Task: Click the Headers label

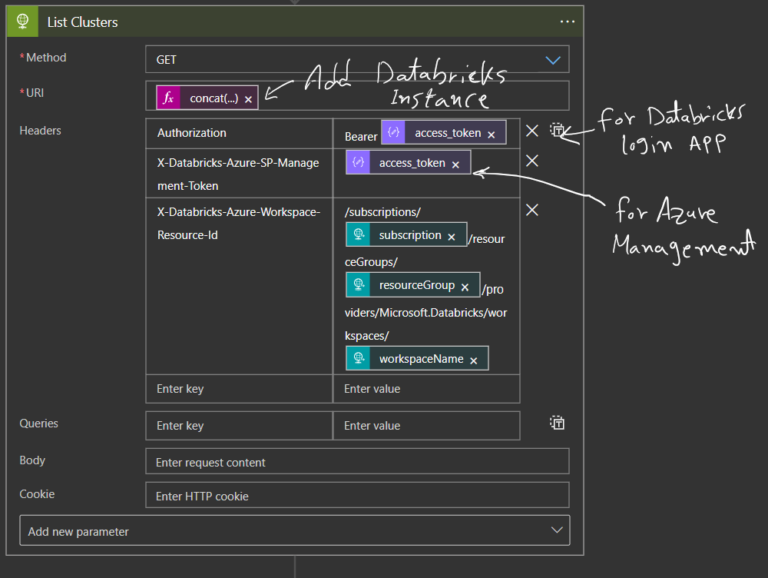Action: click(40, 131)
